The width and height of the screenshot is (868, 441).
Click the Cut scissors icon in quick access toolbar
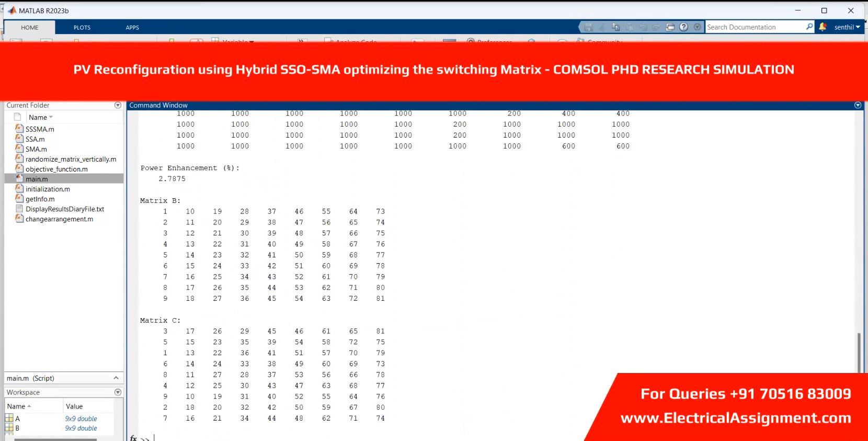pyautogui.click(x=602, y=27)
